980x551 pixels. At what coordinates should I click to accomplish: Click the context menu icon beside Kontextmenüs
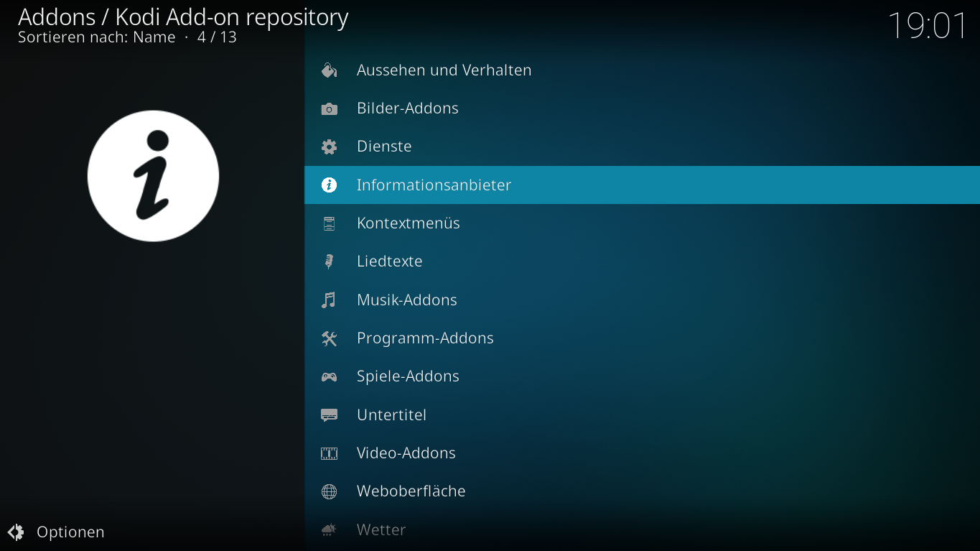click(329, 223)
